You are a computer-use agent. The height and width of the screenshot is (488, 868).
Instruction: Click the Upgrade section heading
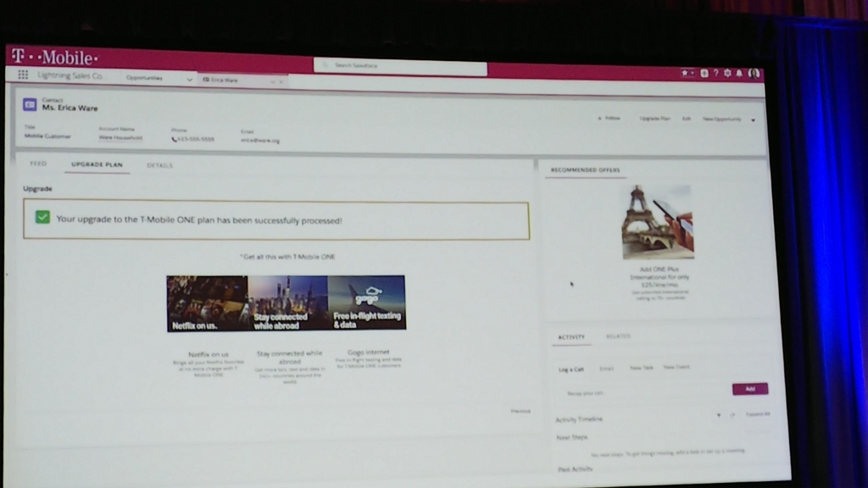tap(37, 189)
